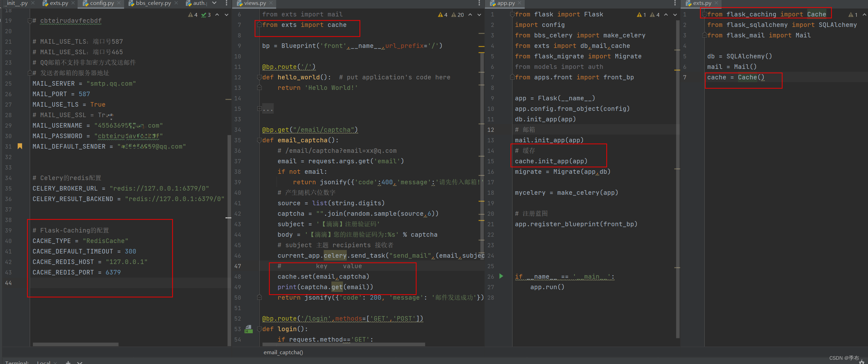This screenshot has height=364, width=868.
Task: Click the bookmark icon on config.py line 31
Action: tap(20, 146)
